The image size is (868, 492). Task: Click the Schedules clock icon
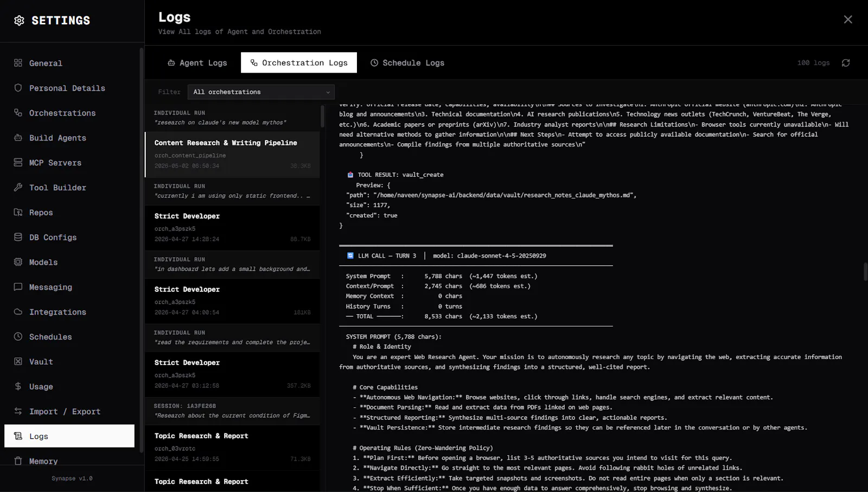click(18, 336)
